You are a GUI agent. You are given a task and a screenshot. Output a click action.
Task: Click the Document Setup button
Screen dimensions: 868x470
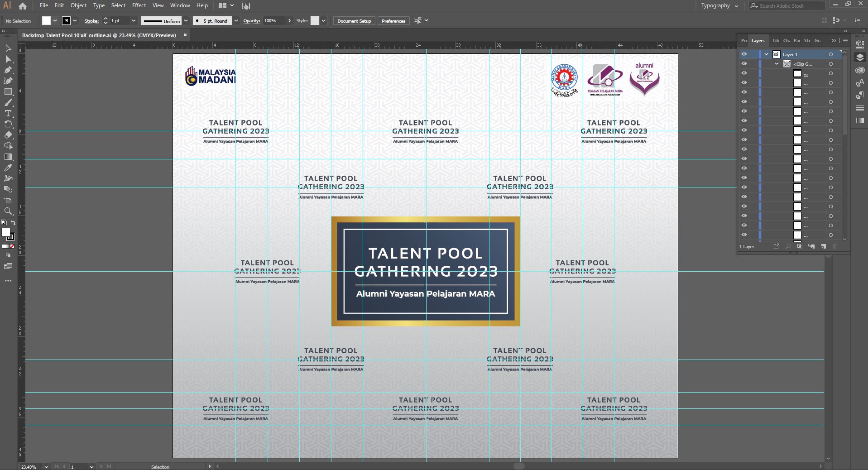pyautogui.click(x=354, y=21)
